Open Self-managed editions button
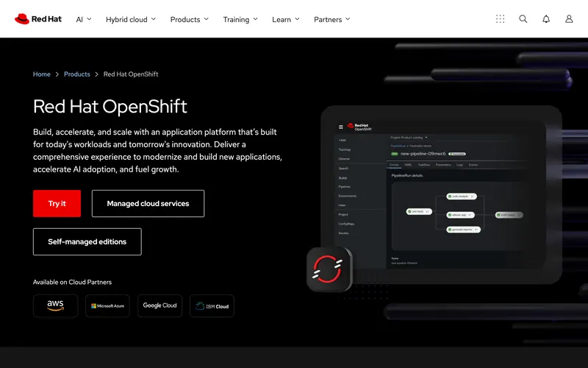Viewport: 588px width, 368px height. [87, 242]
